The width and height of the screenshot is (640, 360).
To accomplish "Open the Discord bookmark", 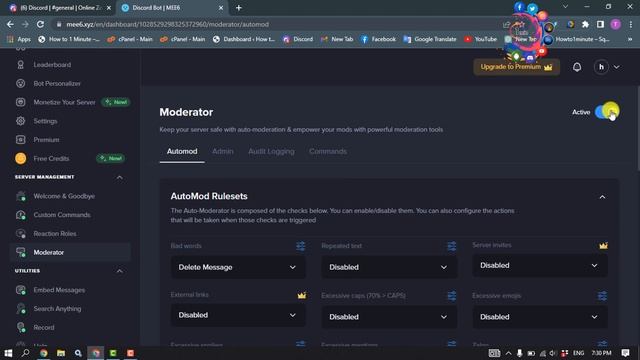I will pos(298,39).
